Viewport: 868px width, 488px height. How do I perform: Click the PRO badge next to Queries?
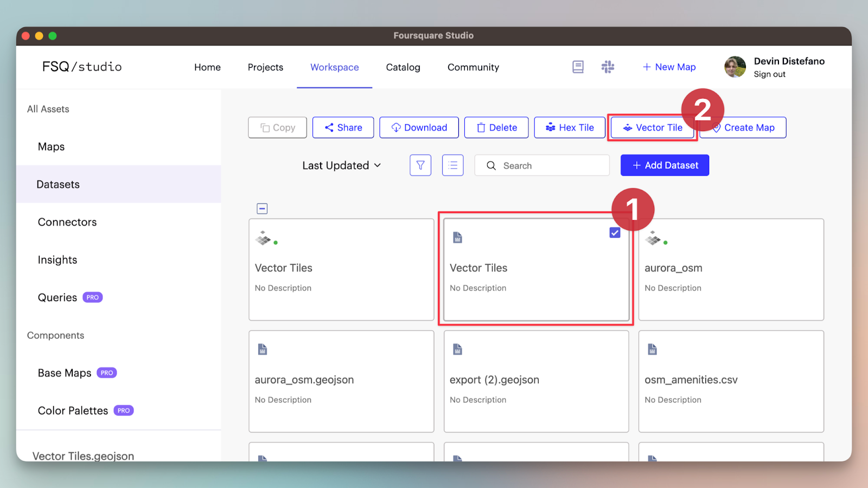[92, 297]
